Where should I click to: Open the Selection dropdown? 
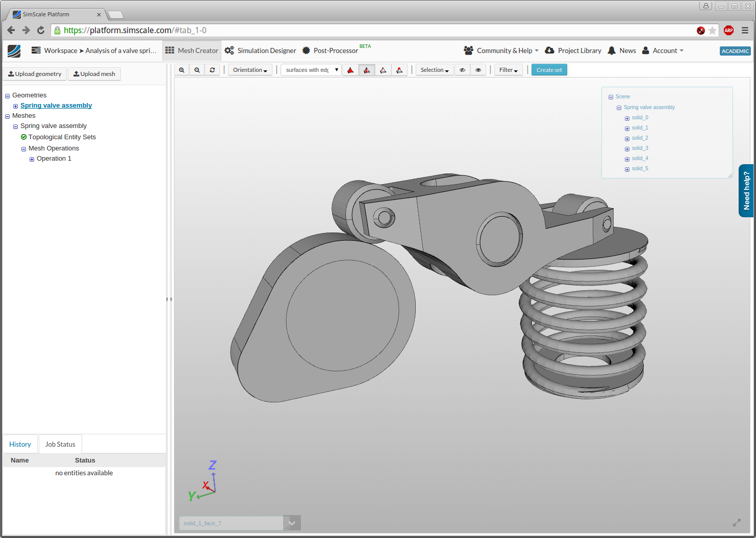click(434, 69)
